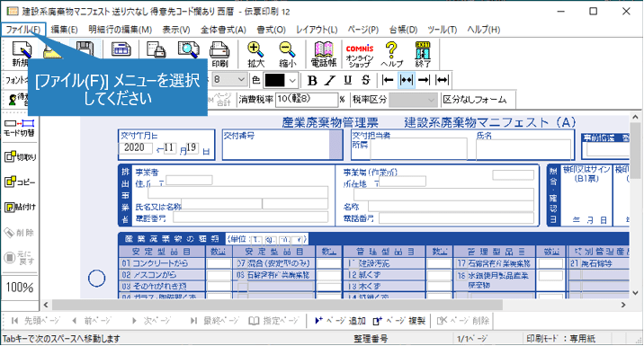
Task: Click the horizontal scrollbar thumb
Action: (x=277, y=305)
